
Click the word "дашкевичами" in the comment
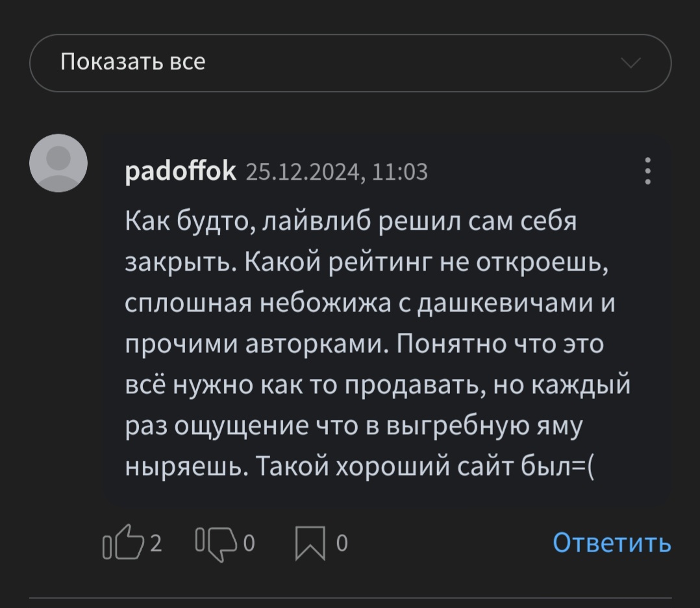tap(505, 303)
